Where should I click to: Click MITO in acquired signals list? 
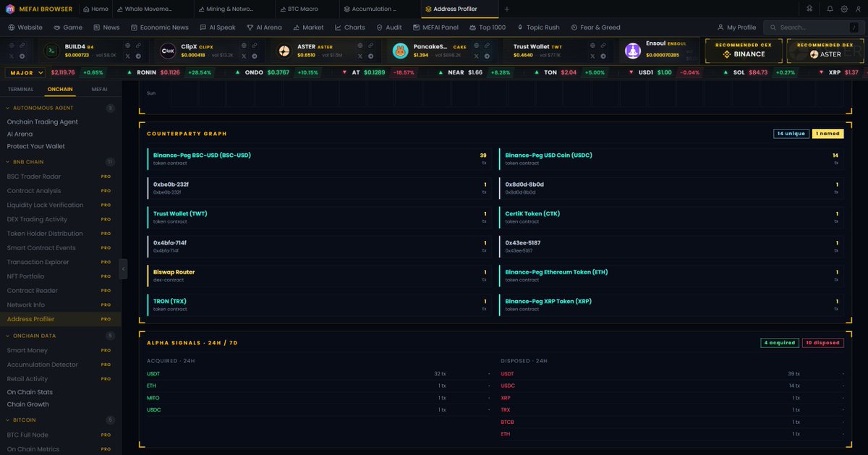tap(153, 398)
